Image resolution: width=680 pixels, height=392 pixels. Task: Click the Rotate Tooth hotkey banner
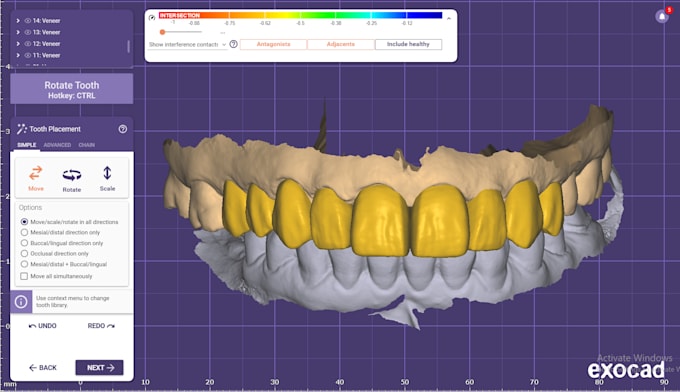click(72, 89)
